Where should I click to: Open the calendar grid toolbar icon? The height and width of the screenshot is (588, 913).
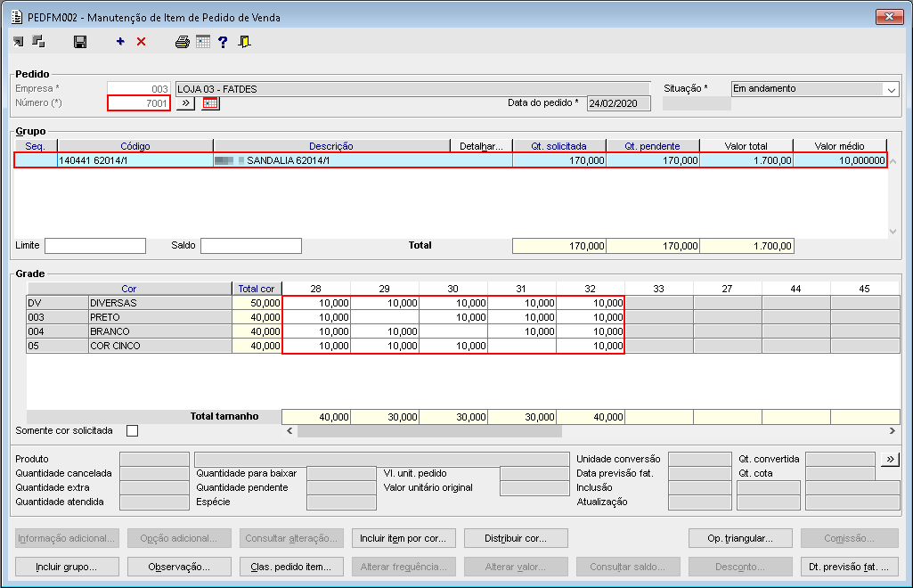coord(202,41)
